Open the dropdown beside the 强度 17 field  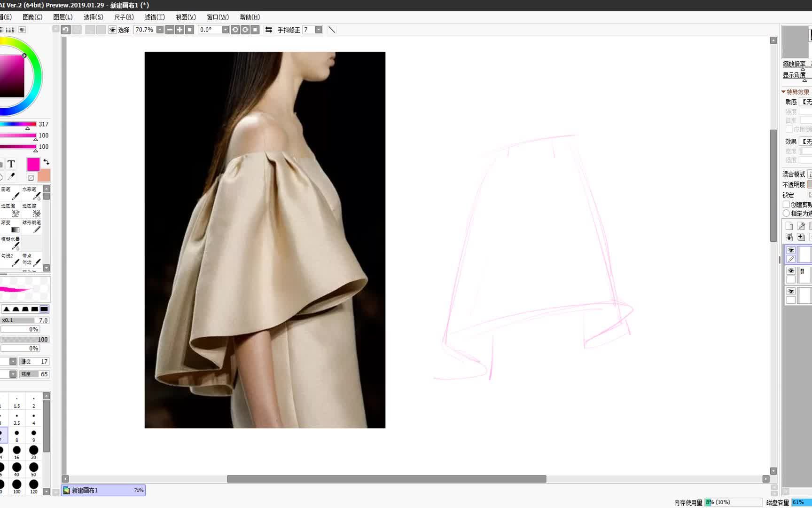[13, 361]
